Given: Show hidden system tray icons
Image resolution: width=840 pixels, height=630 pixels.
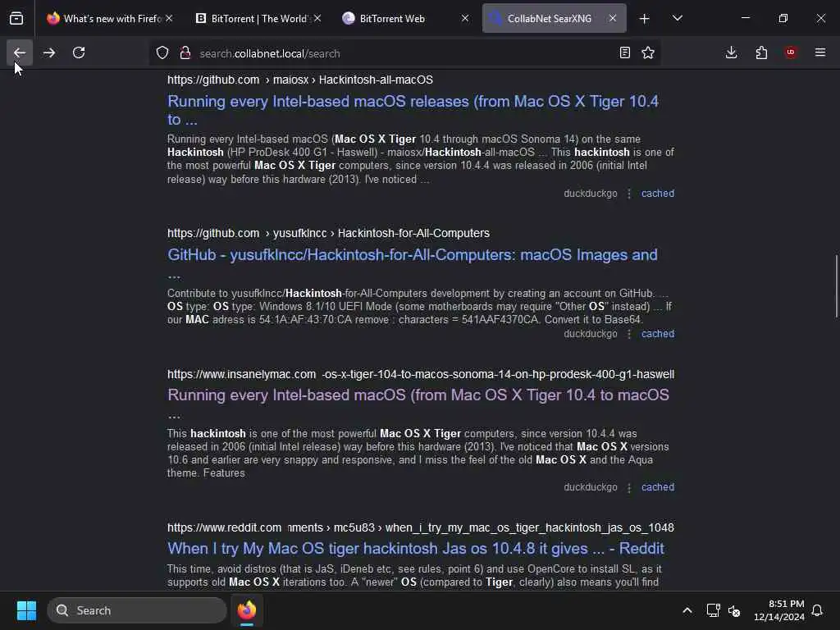Looking at the screenshot, I should click(x=687, y=610).
